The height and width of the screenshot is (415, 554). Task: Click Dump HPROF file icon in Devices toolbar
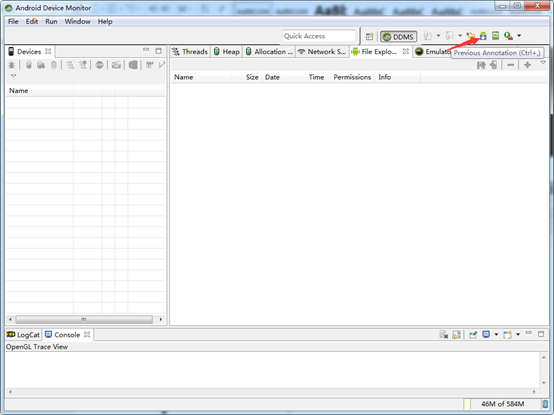[41, 65]
